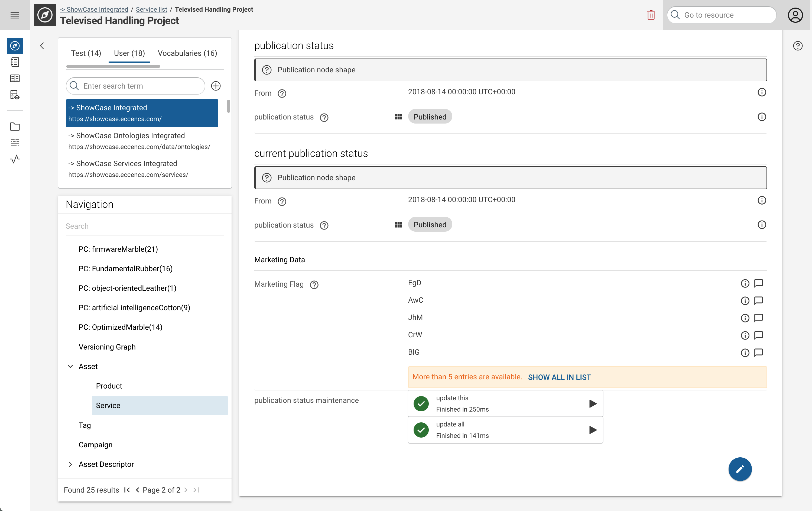Open the Test (14) tab
812x511 pixels.
86,53
